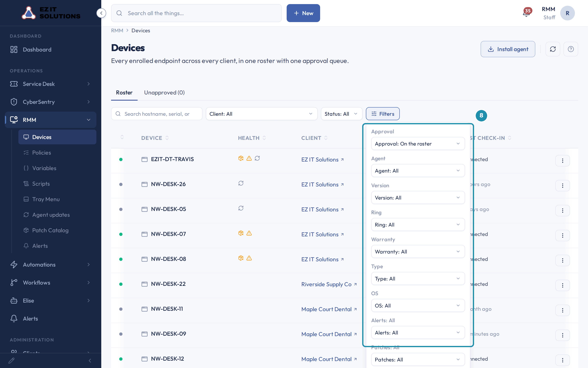588x368 pixels.
Task: Click the alert triangle icon on EZIT-DT-TRAVIS
Action: click(x=249, y=158)
